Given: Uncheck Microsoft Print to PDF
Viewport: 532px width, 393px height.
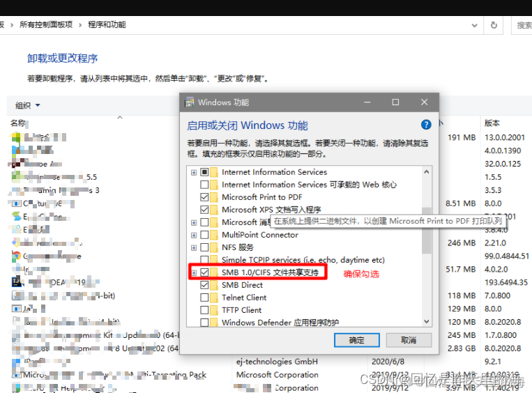Looking at the screenshot, I should point(204,197).
